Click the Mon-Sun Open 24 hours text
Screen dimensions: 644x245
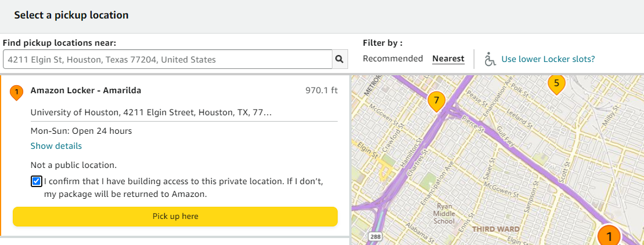pos(81,131)
